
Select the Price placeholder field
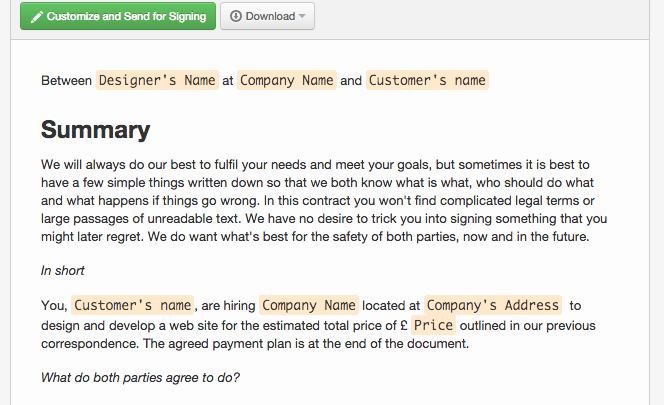click(433, 325)
